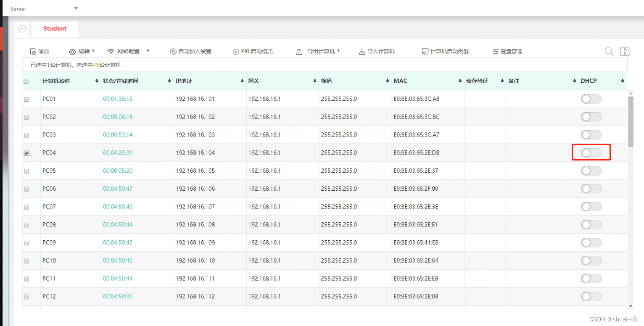Screen dimensions: 644x326
Task: Click the 导入计算机 import icon
Action: 362,52
